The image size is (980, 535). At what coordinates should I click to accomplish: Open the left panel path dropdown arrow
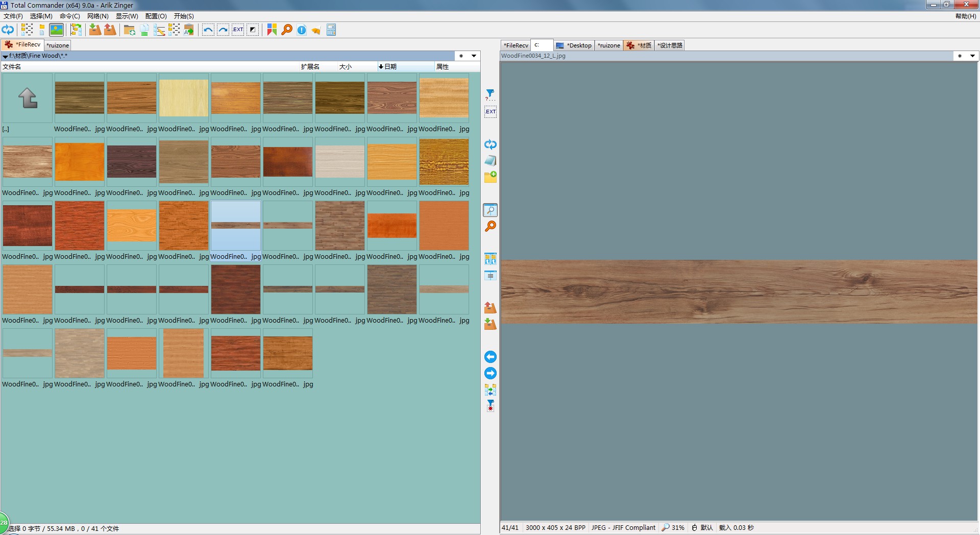click(5, 56)
